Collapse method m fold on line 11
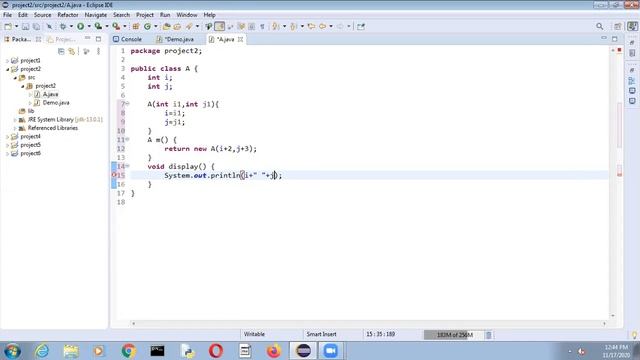640x360 pixels. [x=127, y=139]
